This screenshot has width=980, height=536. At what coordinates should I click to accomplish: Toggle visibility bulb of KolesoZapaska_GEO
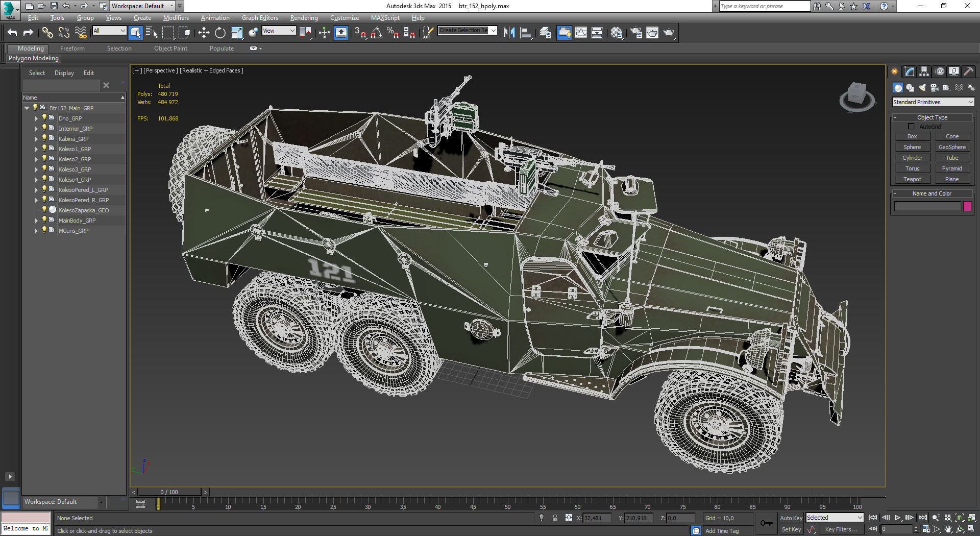44,210
